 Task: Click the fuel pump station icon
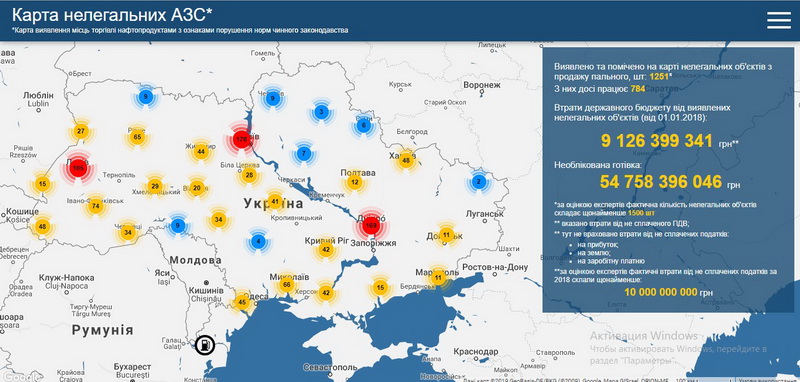click(x=204, y=345)
